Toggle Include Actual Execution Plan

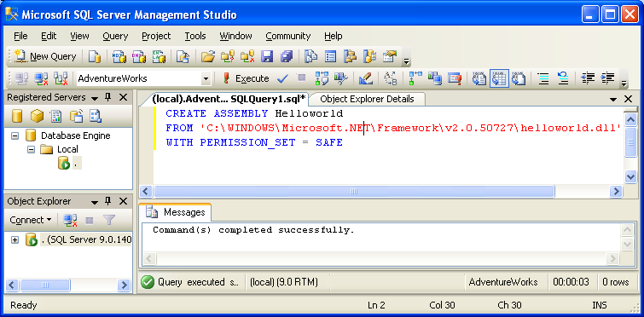point(415,78)
